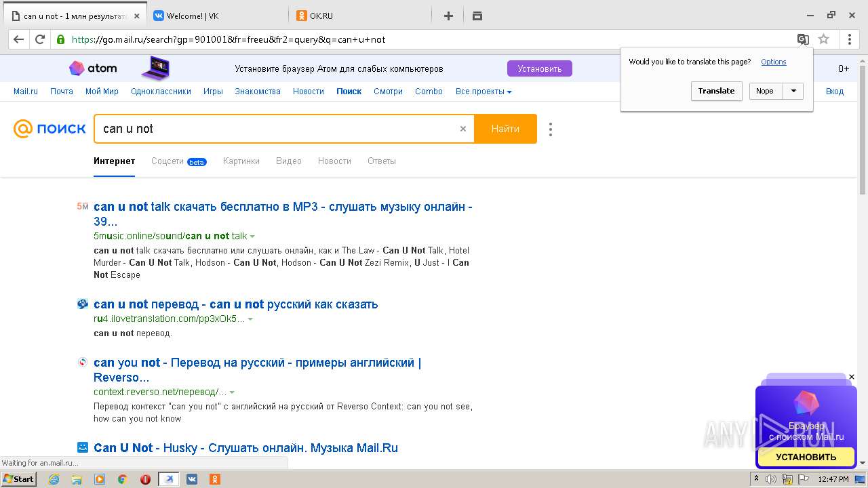Expand the ilovetranslation result URL arrow
Screen dimensions: 868x488
coord(250,319)
